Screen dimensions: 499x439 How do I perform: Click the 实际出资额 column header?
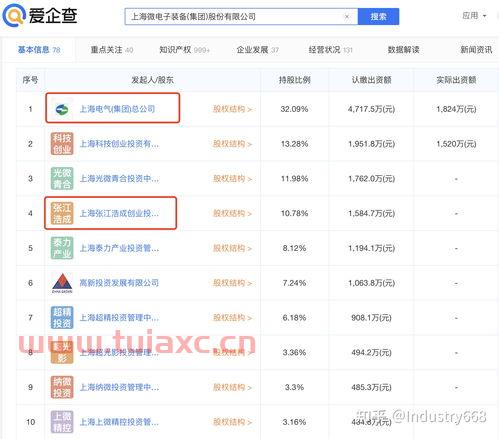(456, 80)
